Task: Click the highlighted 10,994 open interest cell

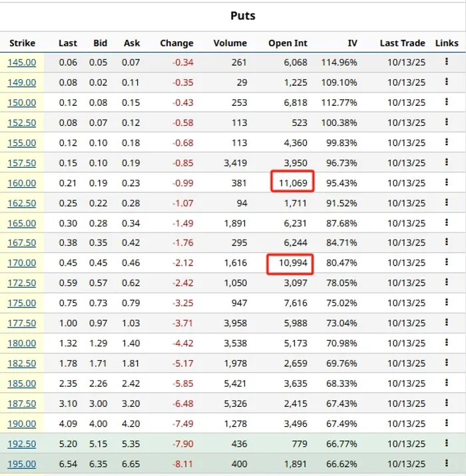Action: [292, 263]
